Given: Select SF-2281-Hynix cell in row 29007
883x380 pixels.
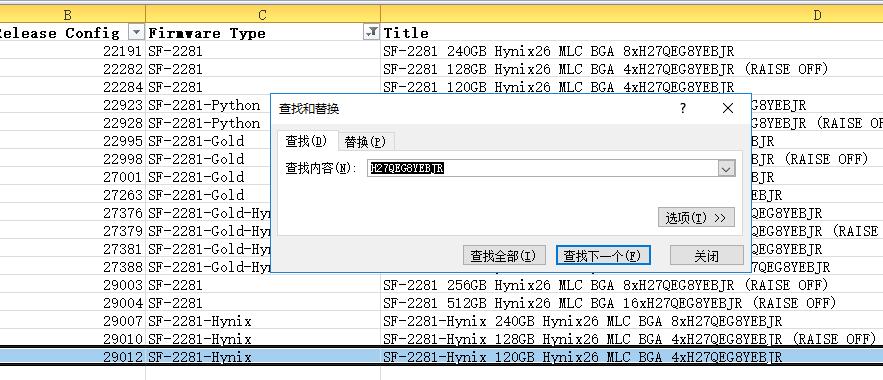Looking at the screenshot, I should (263, 321).
